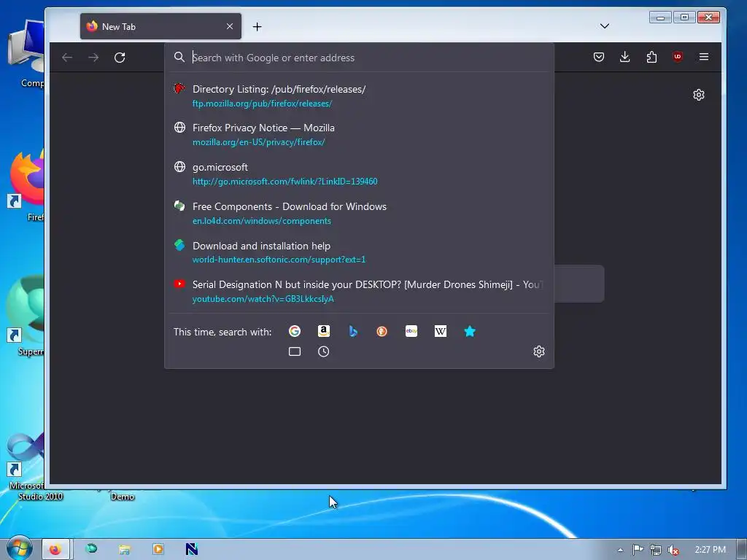Go forward with the right arrow button
Screen dimensions: 747x560
click(93, 58)
